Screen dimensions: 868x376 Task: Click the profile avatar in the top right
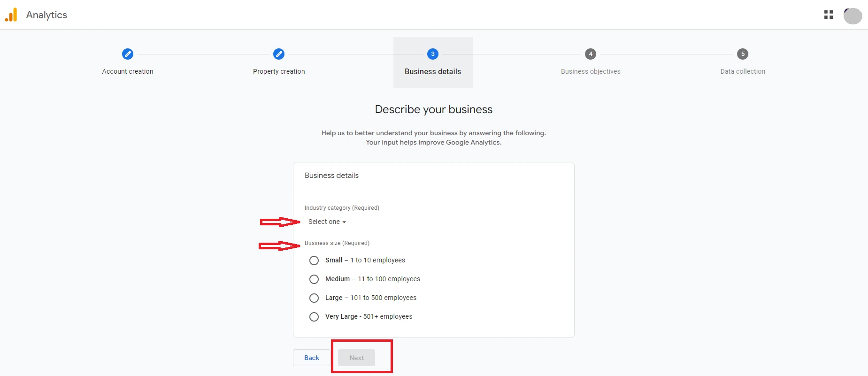(853, 16)
